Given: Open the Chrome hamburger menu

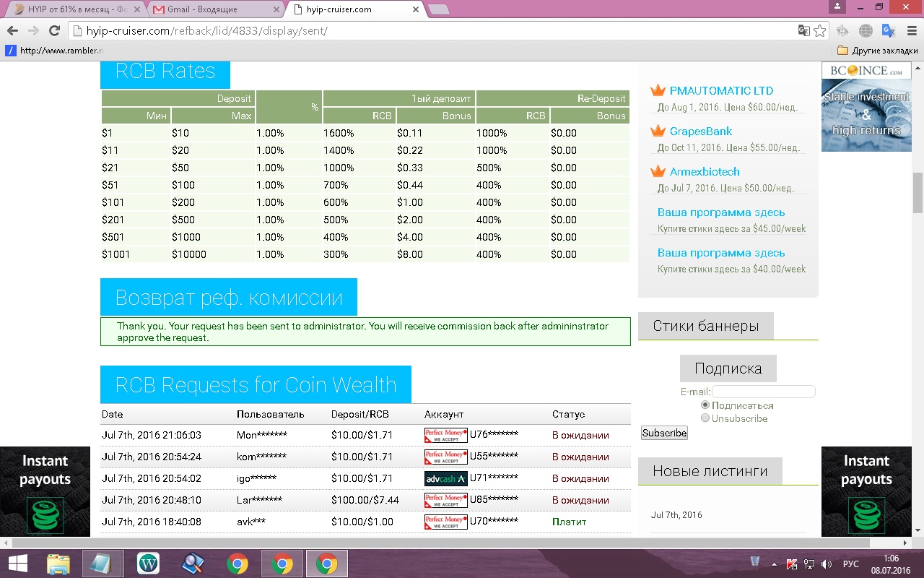Looking at the screenshot, I should point(910,31).
